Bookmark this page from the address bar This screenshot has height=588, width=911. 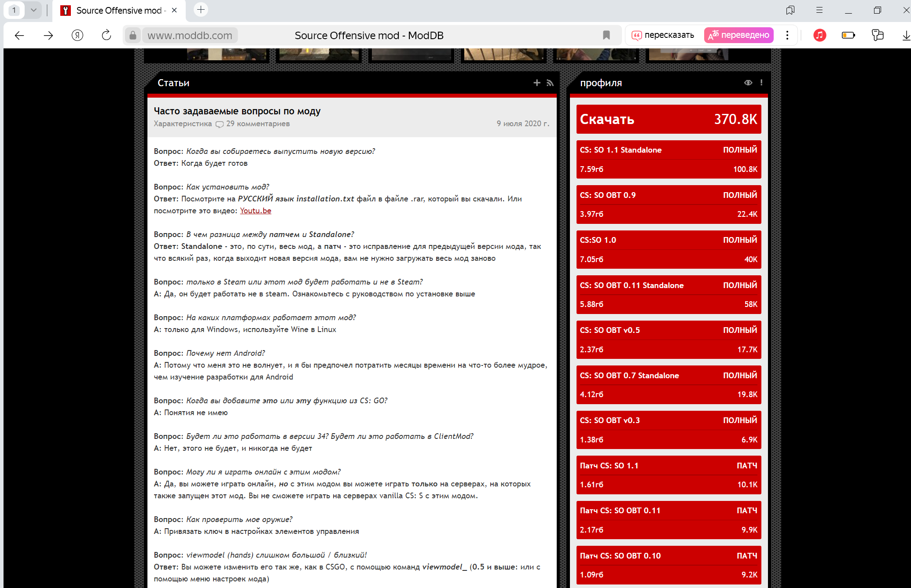(606, 35)
